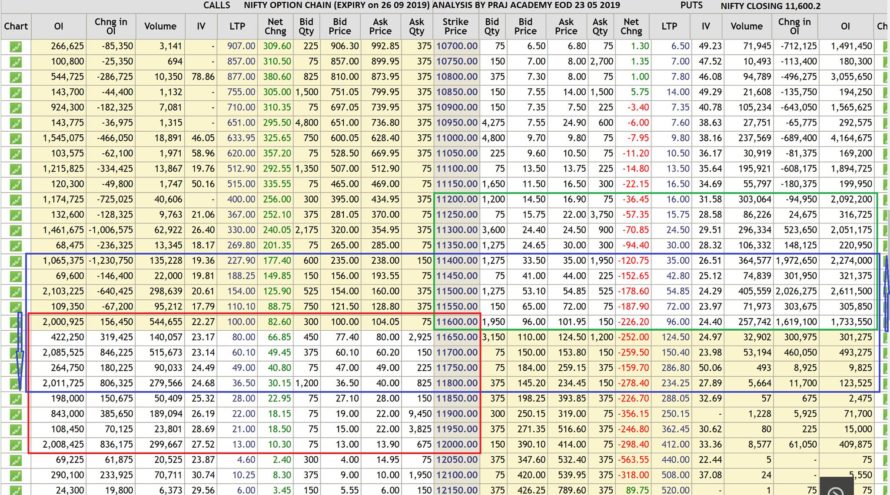Select the 12000.00 strike price link
Image resolution: width=890 pixels, height=495 pixels.
point(457,444)
